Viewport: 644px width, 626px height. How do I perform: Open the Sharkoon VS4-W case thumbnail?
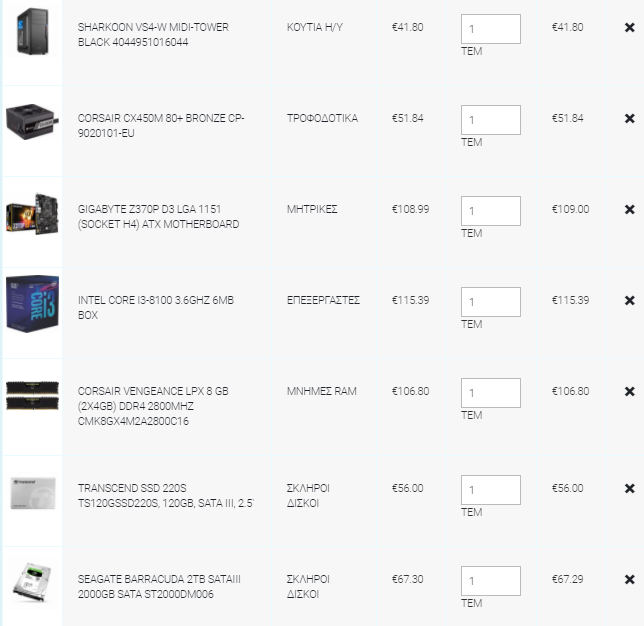tap(32, 32)
